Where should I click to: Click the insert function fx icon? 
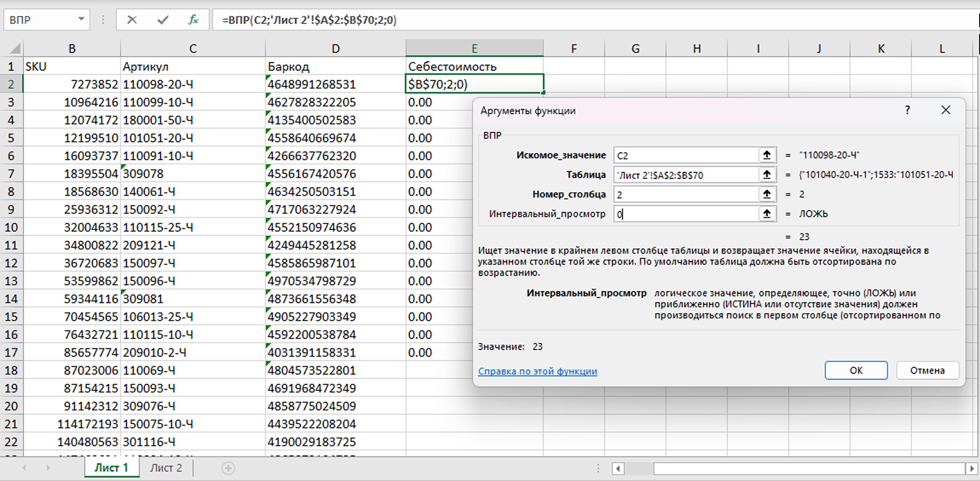(193, 20)
